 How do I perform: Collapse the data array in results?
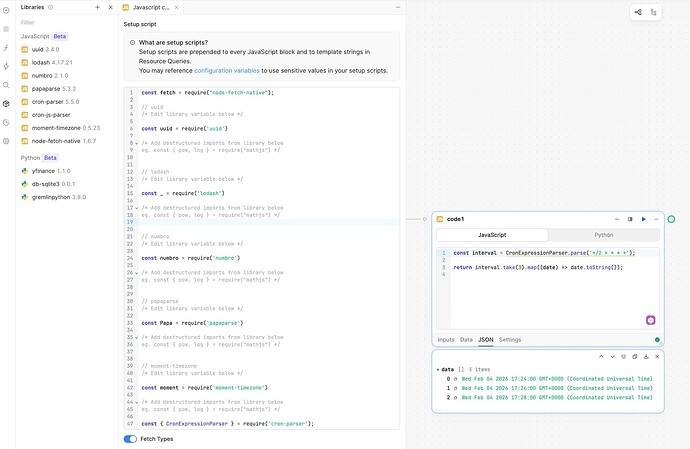(438, 369)
